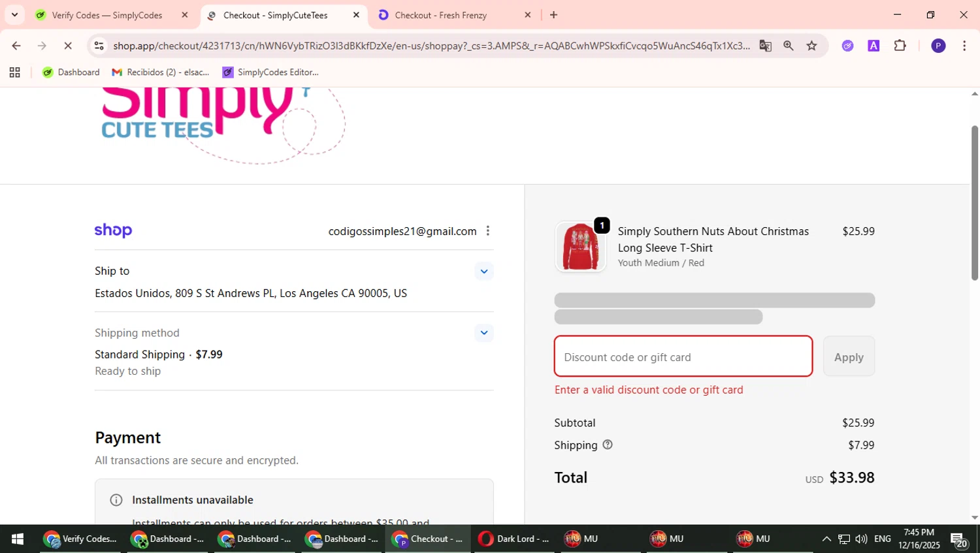Focus the Discount code or gift card field
The height and width of the screenshot is (553, 980).
pos(683,356)
